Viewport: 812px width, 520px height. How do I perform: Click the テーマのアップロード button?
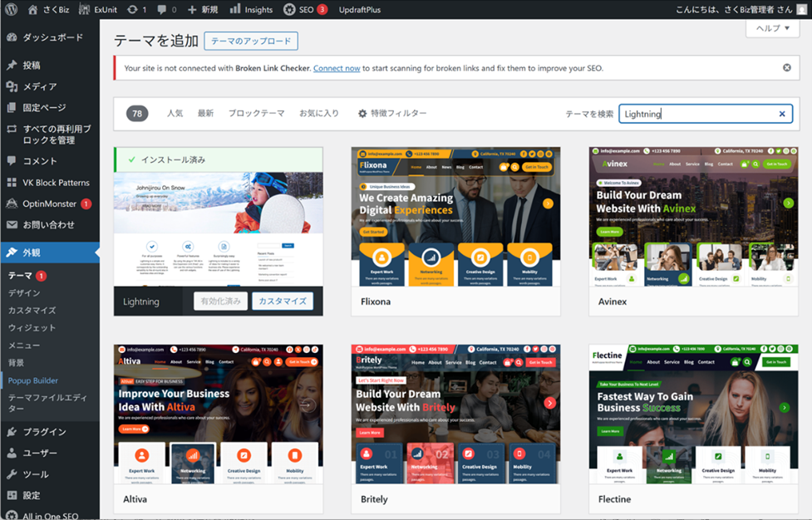[251, 41]
